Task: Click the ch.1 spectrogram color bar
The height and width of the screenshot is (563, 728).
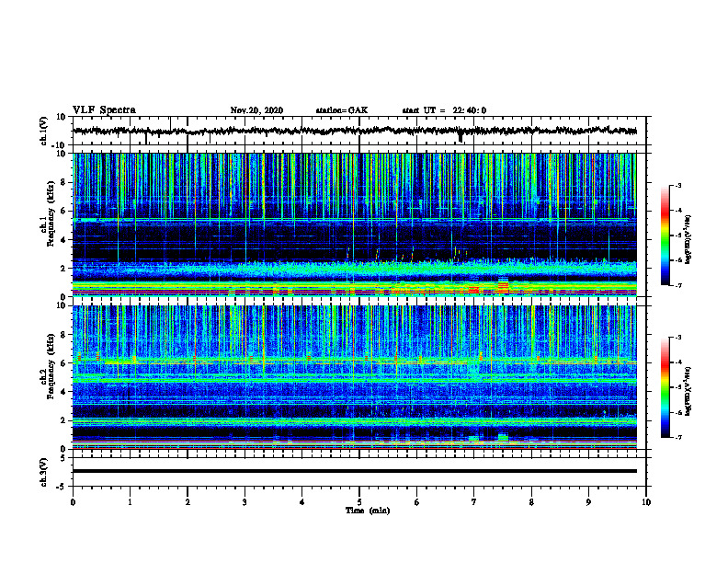Action: pyautogui.click(x=665, y=236)
